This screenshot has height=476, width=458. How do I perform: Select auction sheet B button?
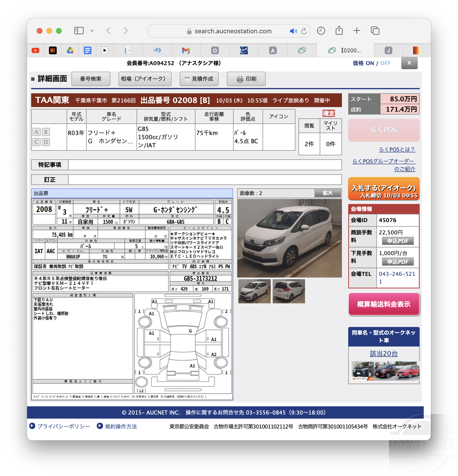tap(46, 132)
